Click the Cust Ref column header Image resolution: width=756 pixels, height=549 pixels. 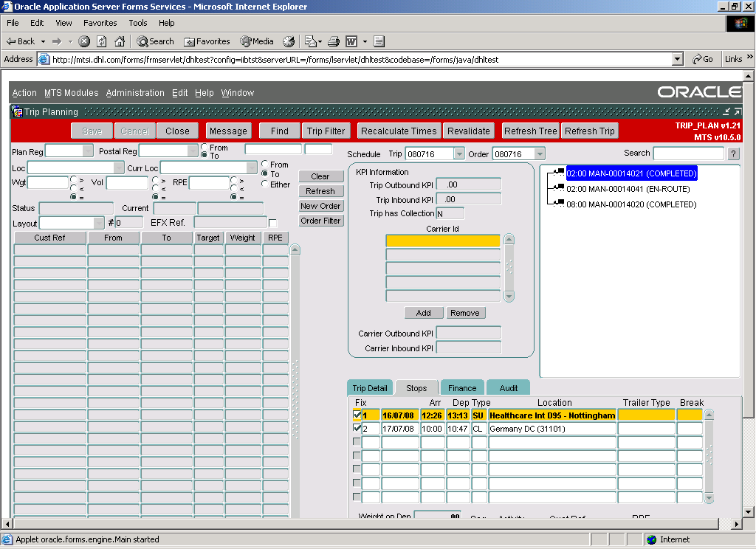pyautogui.click(x=50, y=238)
